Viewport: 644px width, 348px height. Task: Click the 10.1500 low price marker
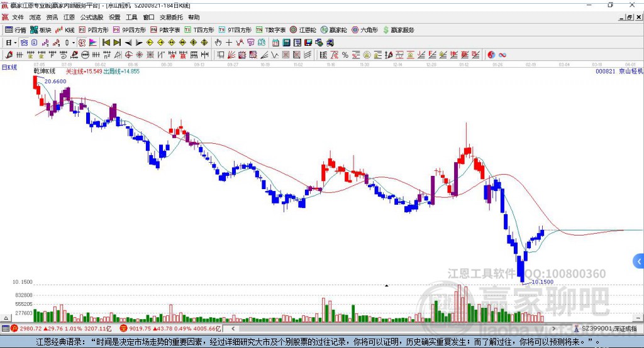pyautogui.click(x=543, y=282)
